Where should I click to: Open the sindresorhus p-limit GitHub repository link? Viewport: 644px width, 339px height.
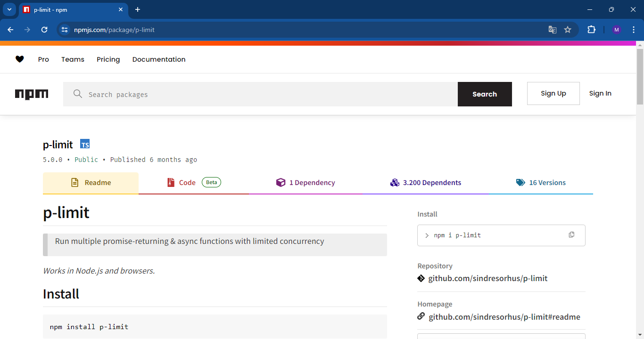pos(488,278)
